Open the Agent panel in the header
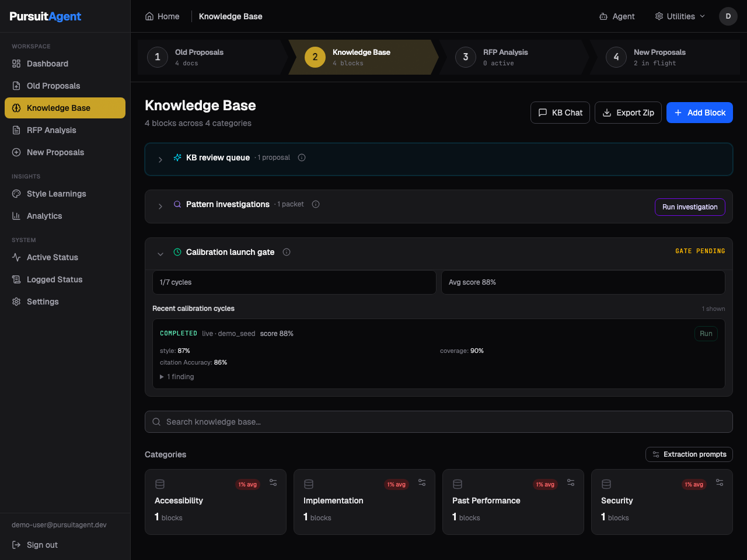 point(617,16)
